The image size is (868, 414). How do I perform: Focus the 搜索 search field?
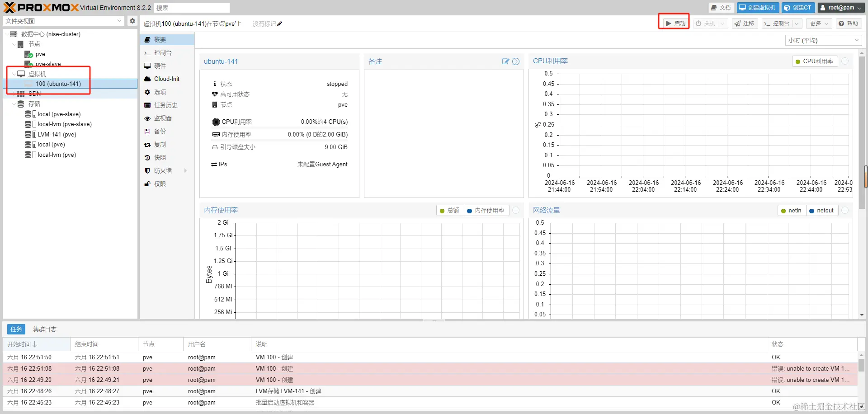(192, 8)
